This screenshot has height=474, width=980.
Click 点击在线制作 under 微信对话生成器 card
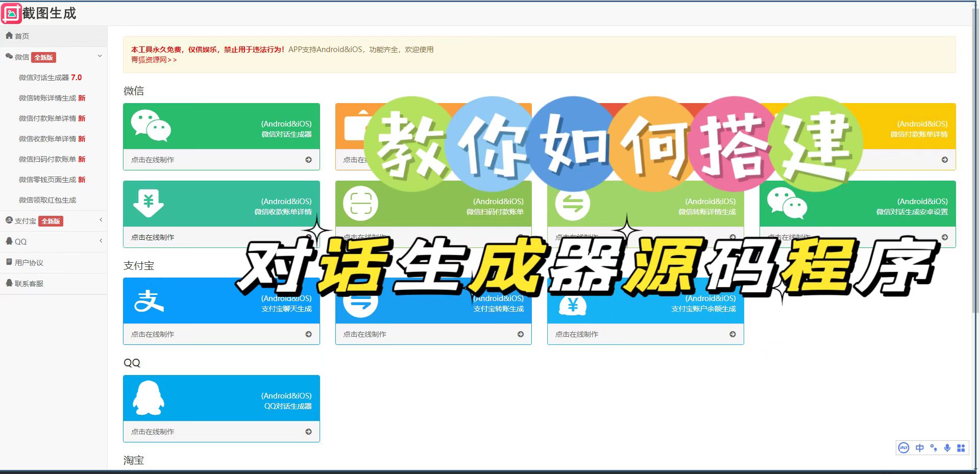tap(153, 160)
